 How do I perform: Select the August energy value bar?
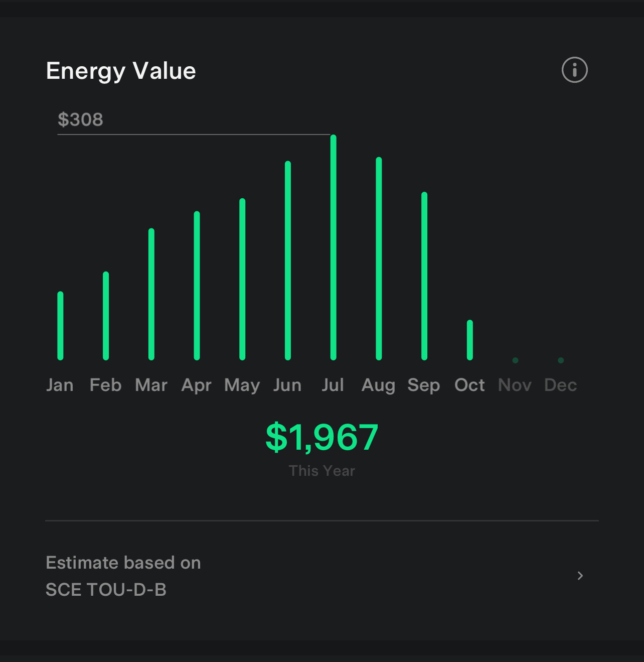pyautogui.click(x=379, y=258)
